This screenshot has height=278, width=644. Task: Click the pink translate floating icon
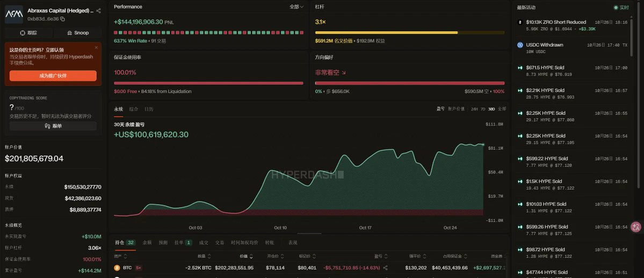636,226
